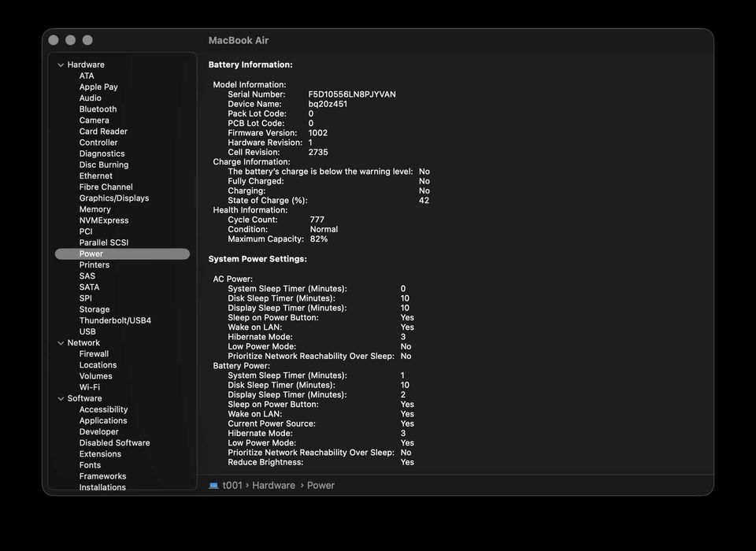
Task: Click the System Power Settings heading
Action: pos(258,259)
